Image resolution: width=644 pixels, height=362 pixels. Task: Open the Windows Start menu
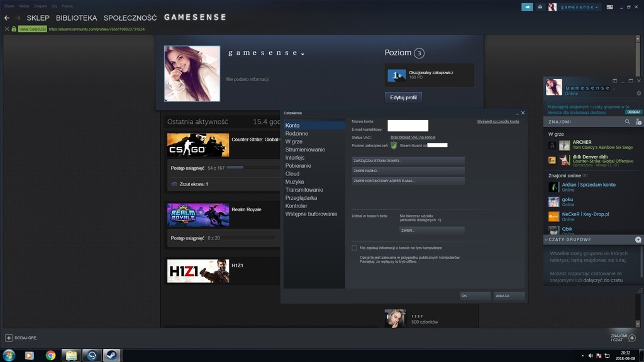(9, 355)
